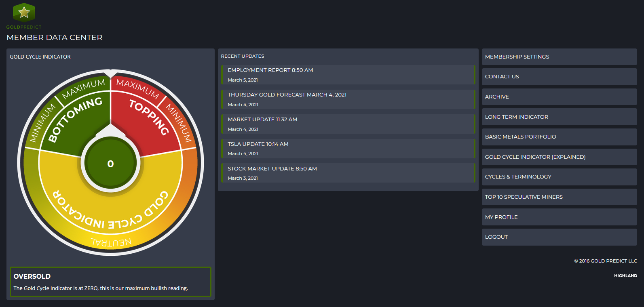644x307 pixels.
Task: Open Market Update 11:32 AM post
Action: tap(262, 120)
